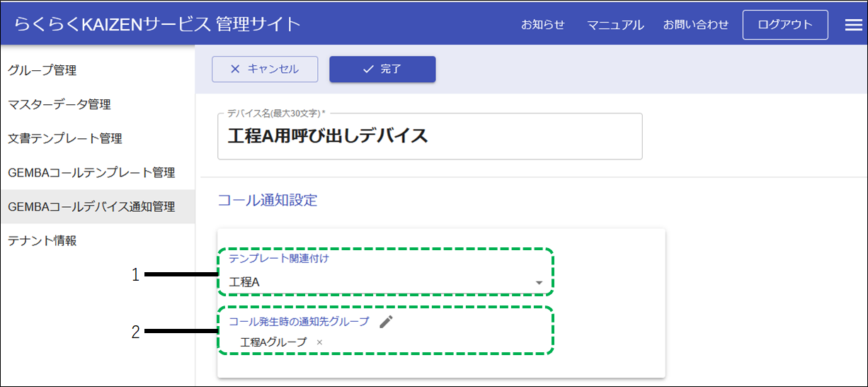Open the お知らせ link
Screen dimensions: 868x387
543,25
